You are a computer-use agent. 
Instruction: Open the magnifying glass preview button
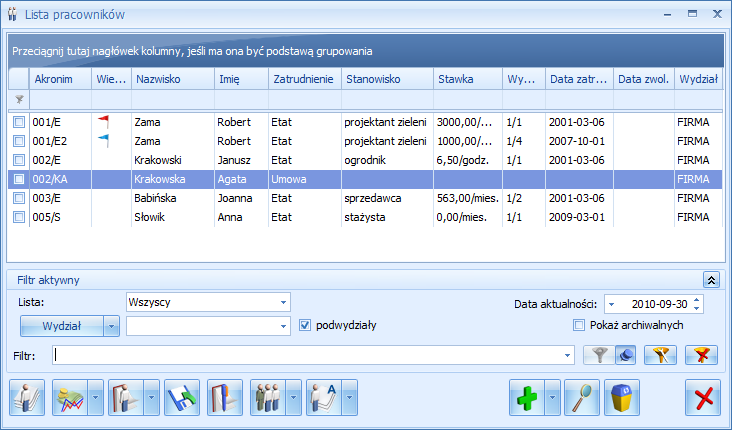click(x=582, y=398)
